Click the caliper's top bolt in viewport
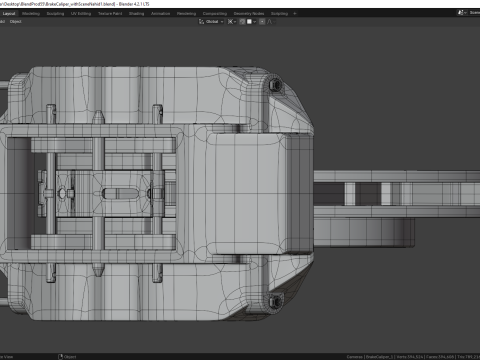The width and height of the screenshot is (480, 360). 275,85
